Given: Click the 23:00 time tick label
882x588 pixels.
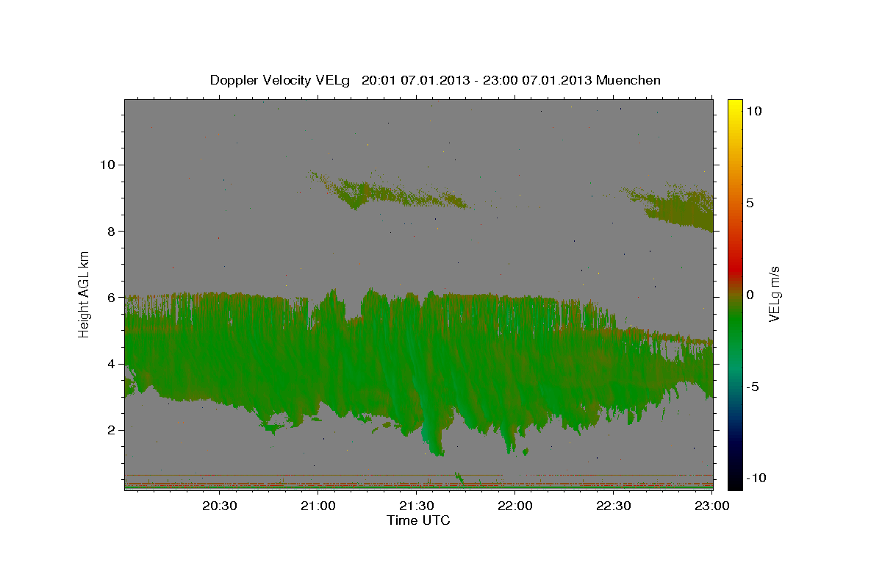Looking at the screenshot, I should pyautogui.click(x=712, y=506).
